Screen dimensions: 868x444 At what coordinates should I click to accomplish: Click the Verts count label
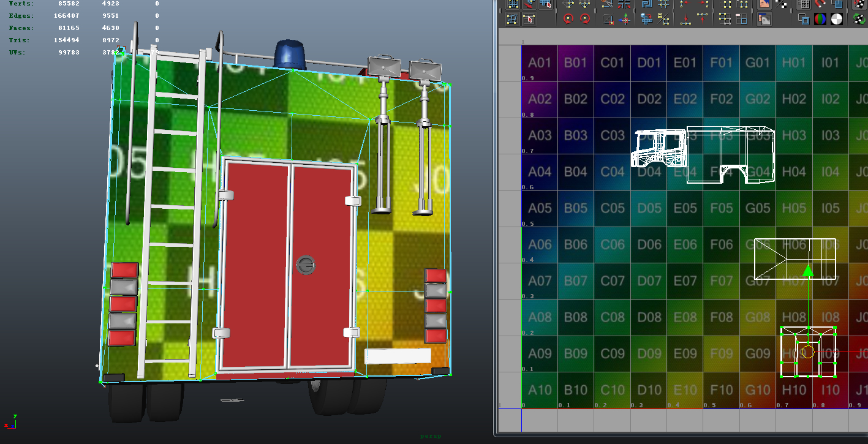(21, 4)
